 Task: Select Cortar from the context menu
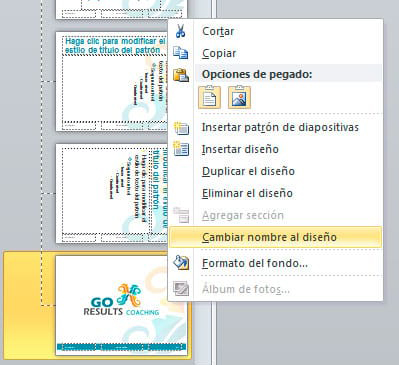[218, 31]
